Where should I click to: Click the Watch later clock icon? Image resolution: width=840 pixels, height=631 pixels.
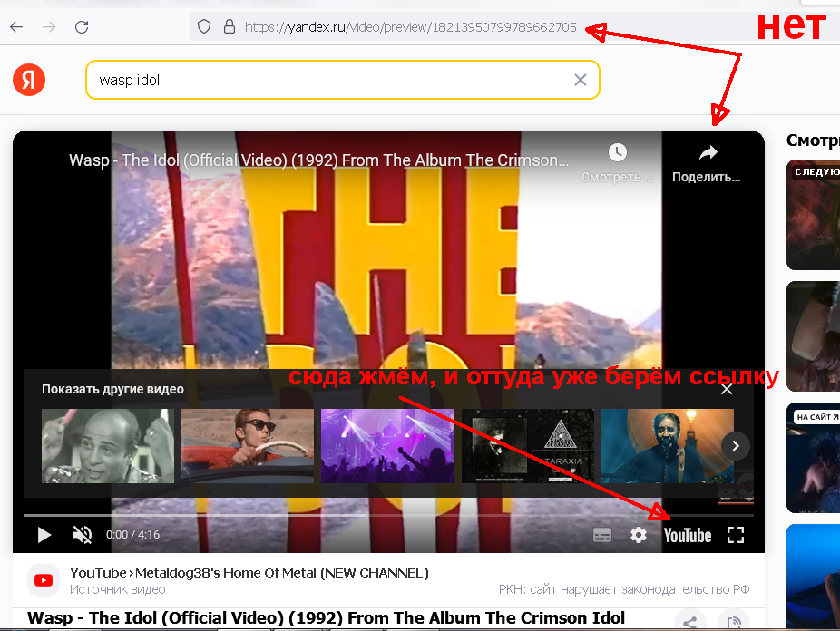617,153
